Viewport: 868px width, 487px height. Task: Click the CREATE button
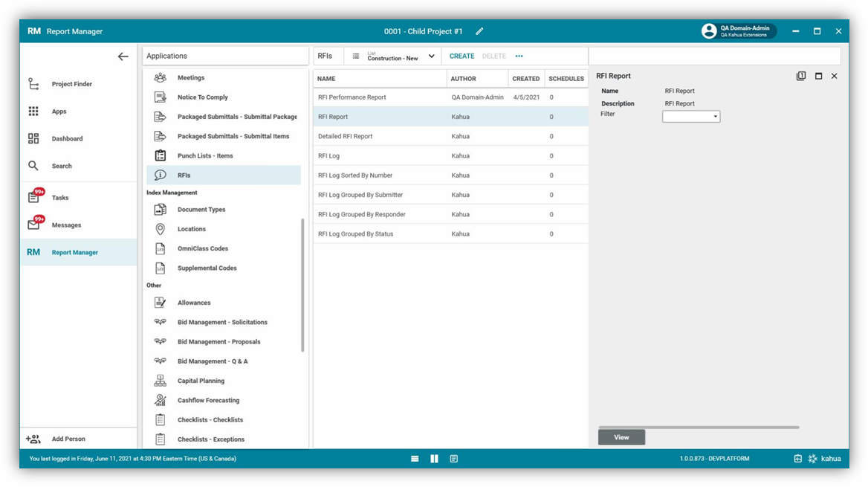461,57
